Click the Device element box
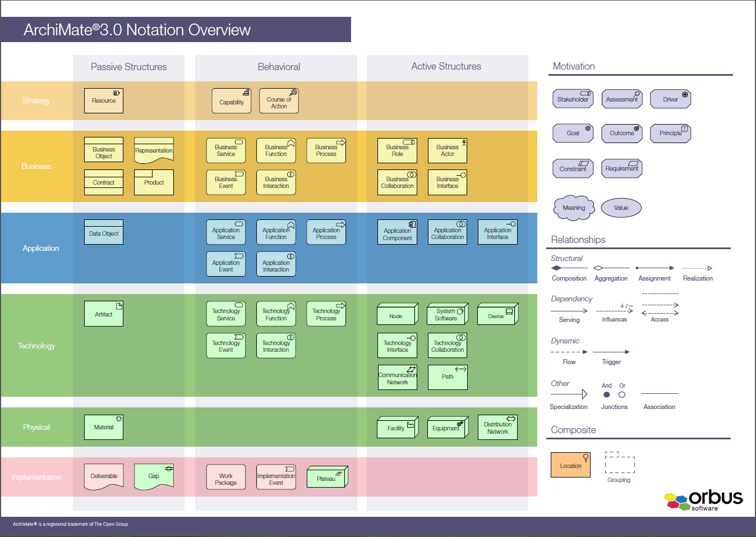 point(498,314)
